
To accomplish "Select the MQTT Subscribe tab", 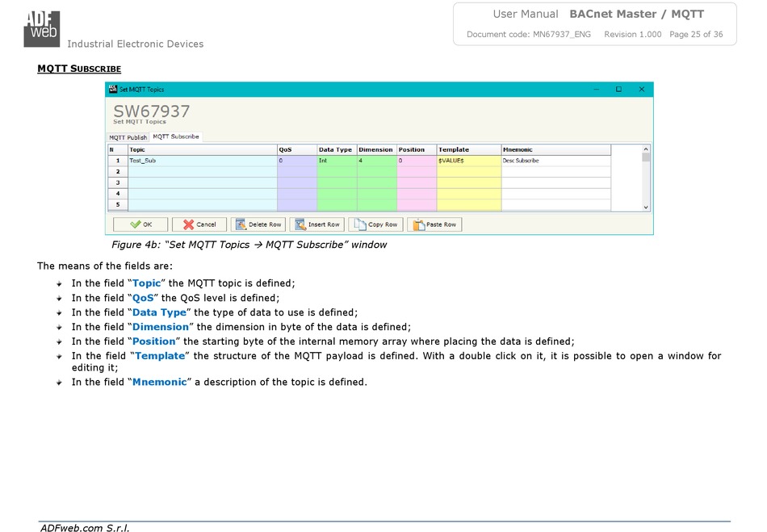I will pyautogui.click(x=176, y=137).
